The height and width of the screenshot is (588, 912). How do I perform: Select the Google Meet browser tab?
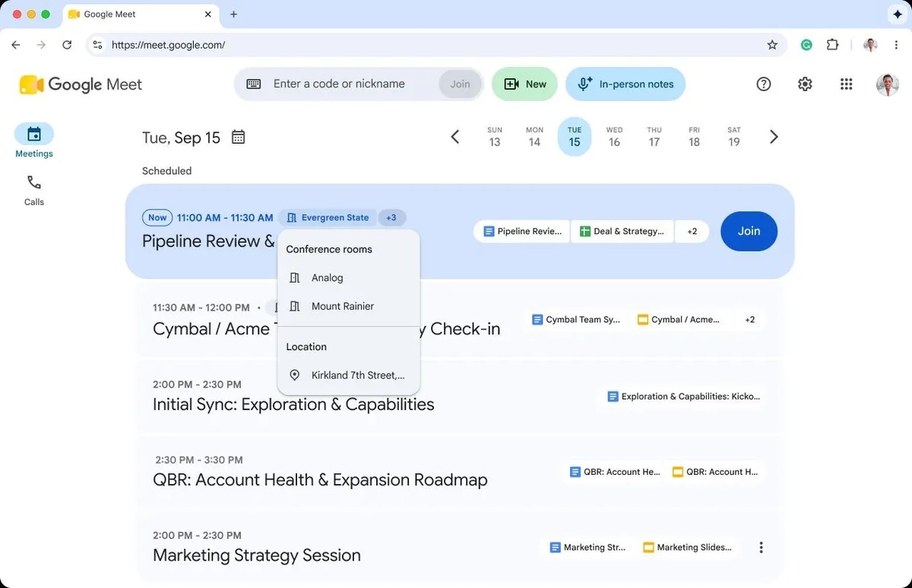pyautogui.click(x=141, y=14)
